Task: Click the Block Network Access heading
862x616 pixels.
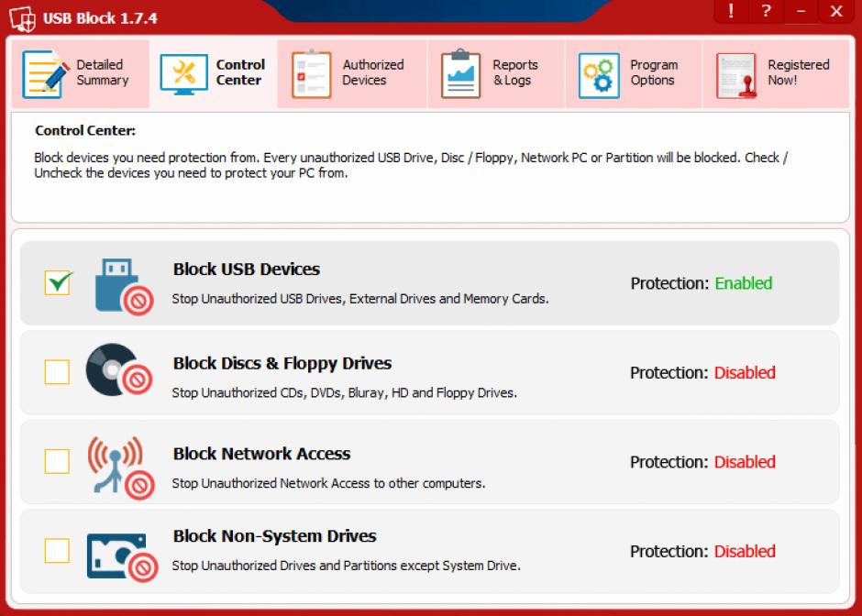Action: pyautogui.click(x=261, y=454)
